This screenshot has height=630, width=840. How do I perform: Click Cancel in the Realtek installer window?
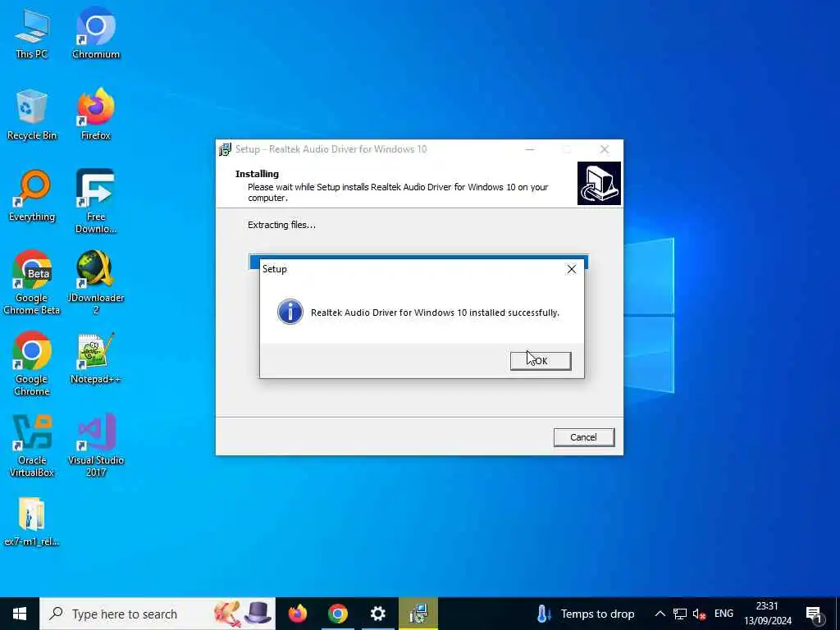583,437
